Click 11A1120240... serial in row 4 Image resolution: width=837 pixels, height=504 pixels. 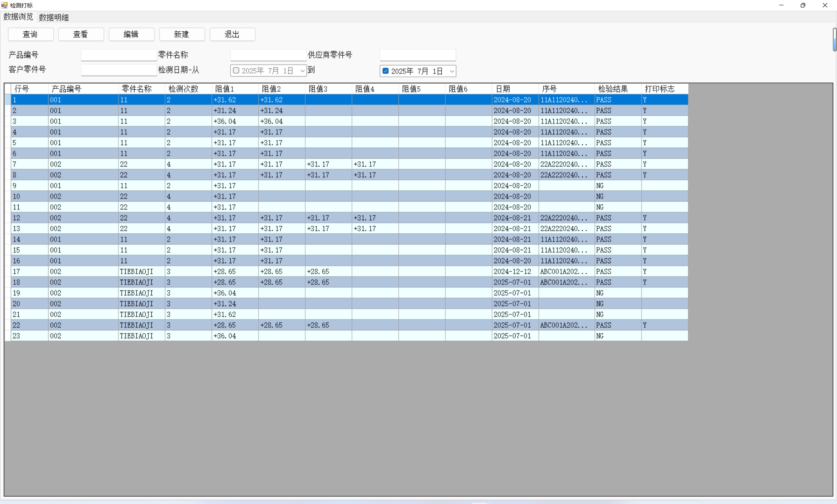(566, 132)
